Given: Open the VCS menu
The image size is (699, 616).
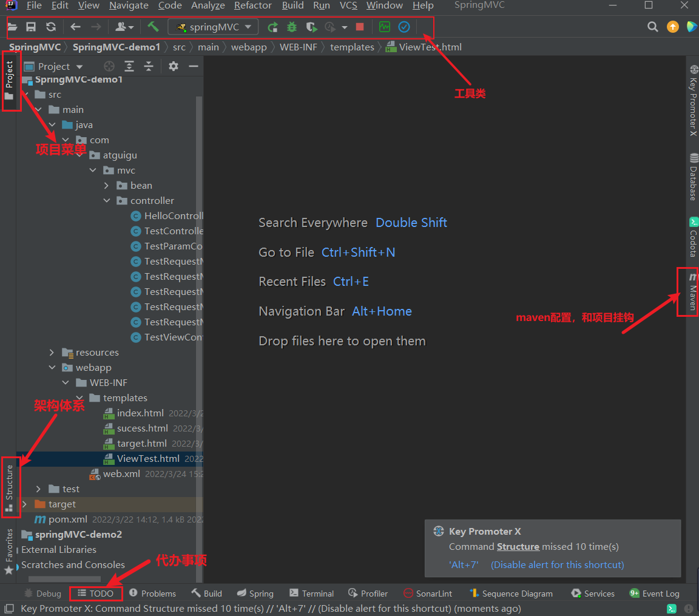Looking at the screenshot, I should 349,5.
